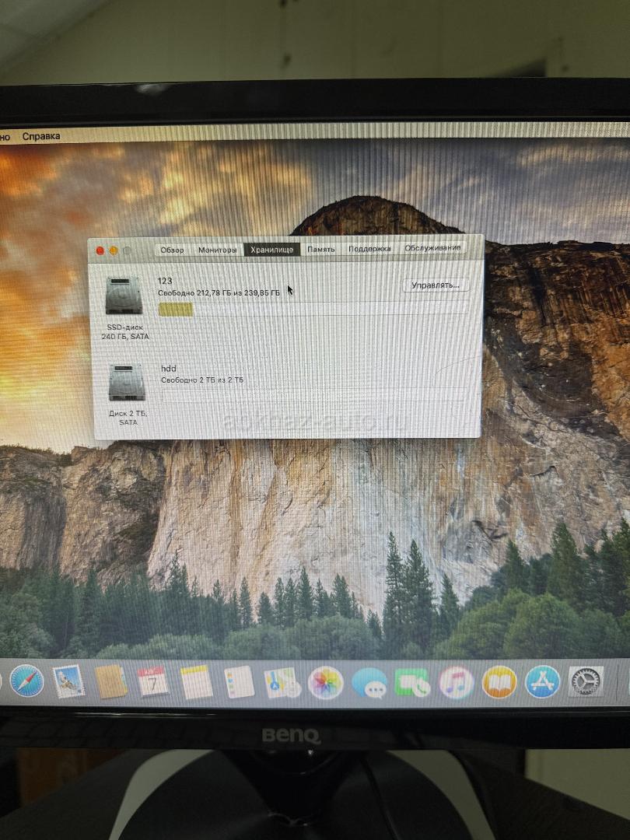Image resolution: width=630 pixels, height=840 pixels.
Task: Launch Messages from the Dock
Action: pos(369,683)
